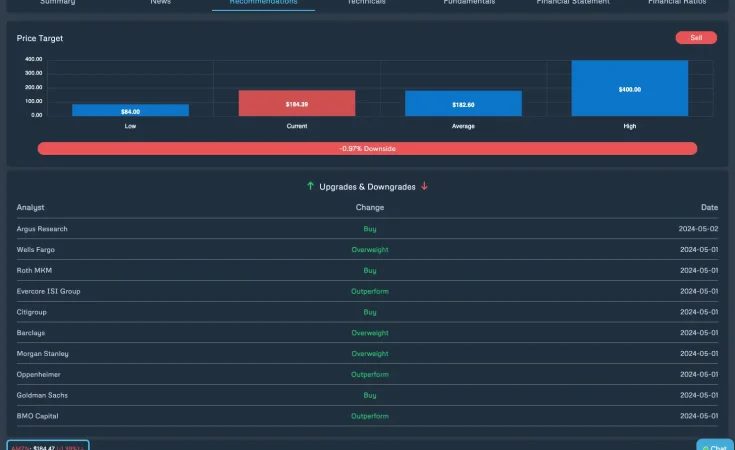Select the Barclays analyst
Viewport: 735px width, 450px height.
point(31,333)
